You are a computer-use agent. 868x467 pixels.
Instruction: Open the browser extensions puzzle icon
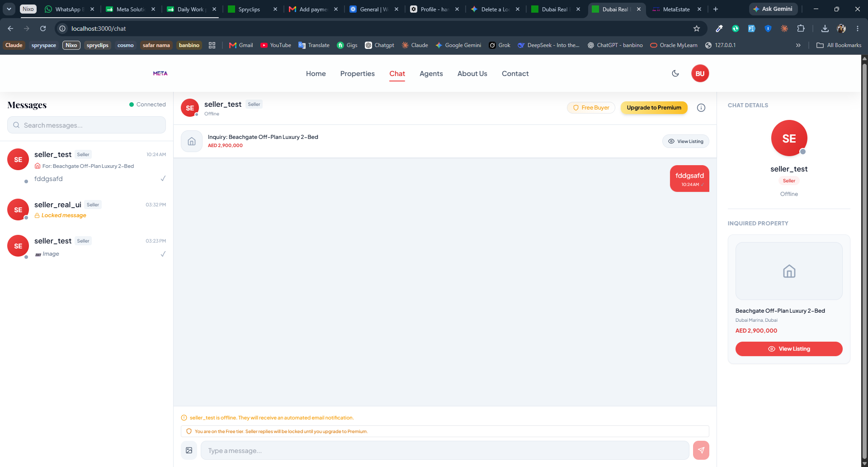click(801, 29)
